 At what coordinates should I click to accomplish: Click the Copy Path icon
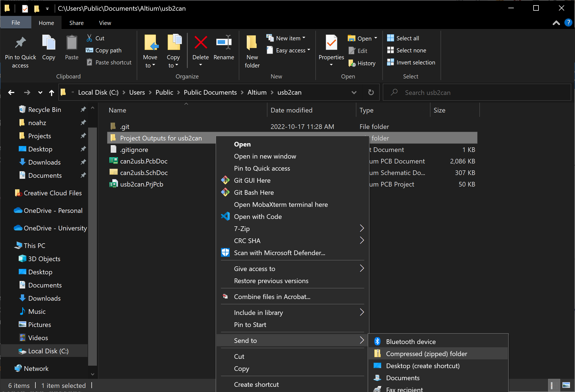click(x=89, y=50)
